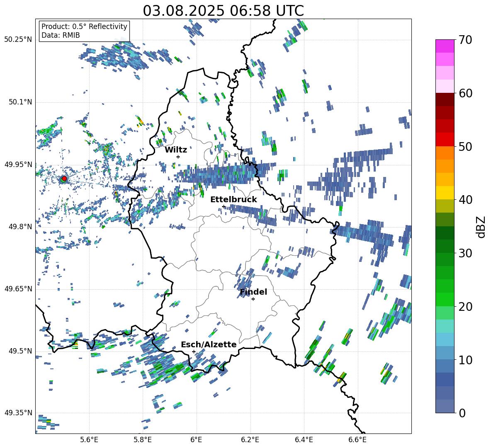The image size is (491, 448).
Task: Click the bright green colorbar segment above 20
Action: 445,299
